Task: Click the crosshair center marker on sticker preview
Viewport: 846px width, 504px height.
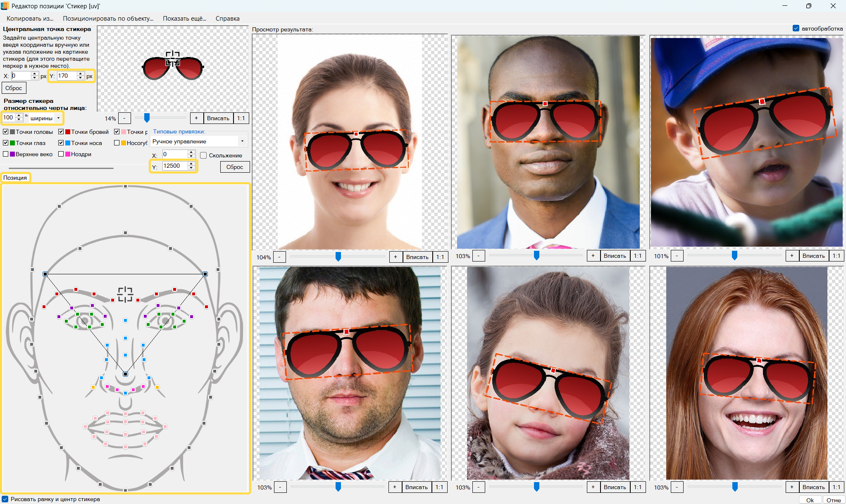Action: pyautogui.click(x=172, y=59)
